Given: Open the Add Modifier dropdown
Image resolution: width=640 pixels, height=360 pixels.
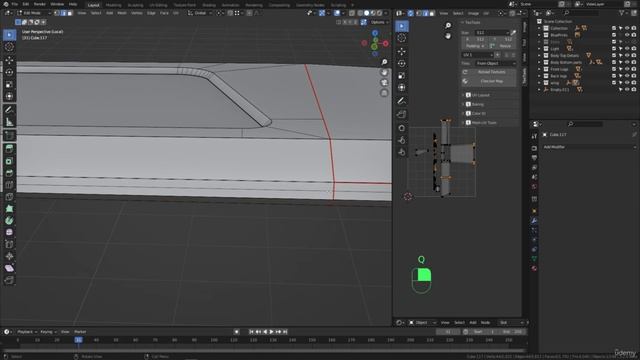Looking at the screenshot, I should click(589, 147).
